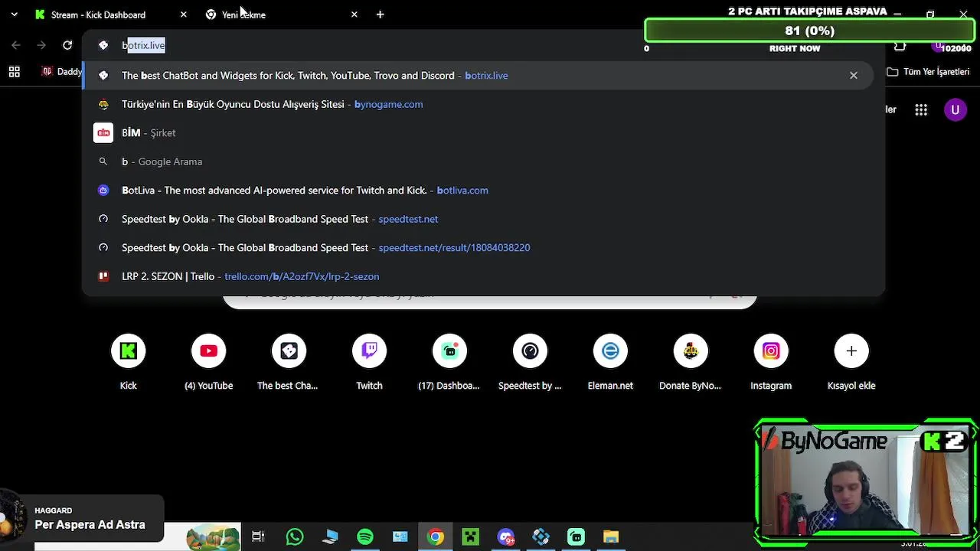
Task: Open the purple U profile avatar
Action: (955, 110)
